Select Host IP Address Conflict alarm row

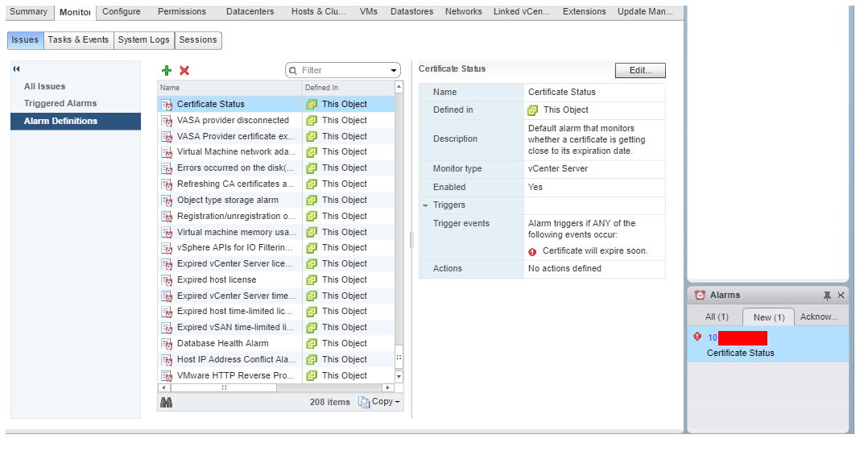[x=276, y=360]
